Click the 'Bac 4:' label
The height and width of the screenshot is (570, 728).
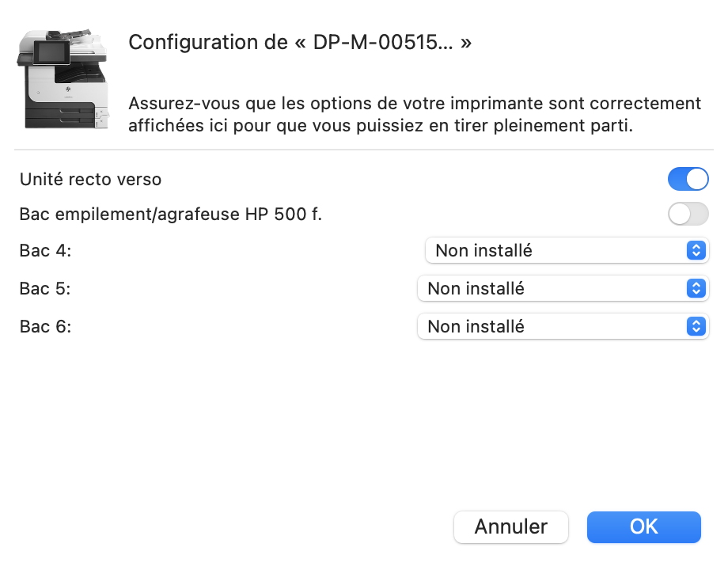[45, 251]
